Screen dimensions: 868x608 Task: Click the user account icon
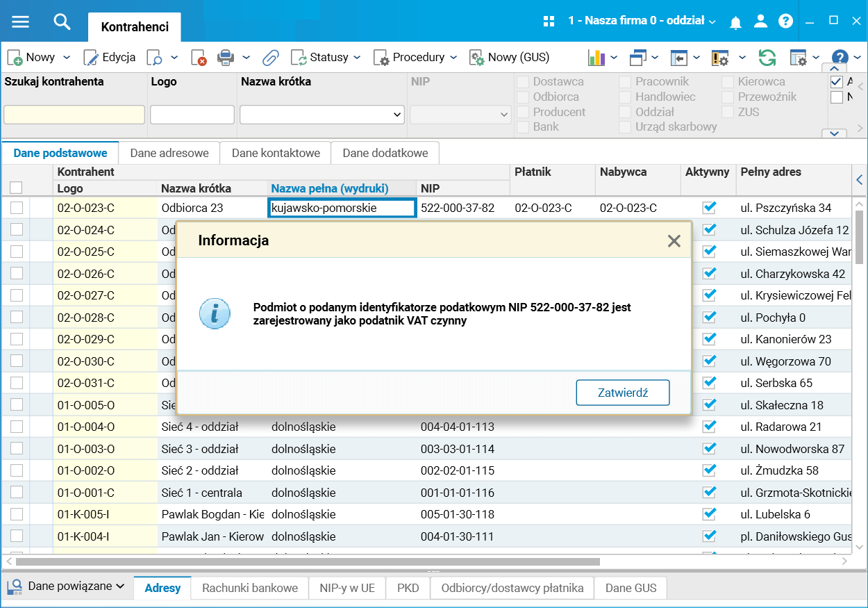[x=760, y=22]
